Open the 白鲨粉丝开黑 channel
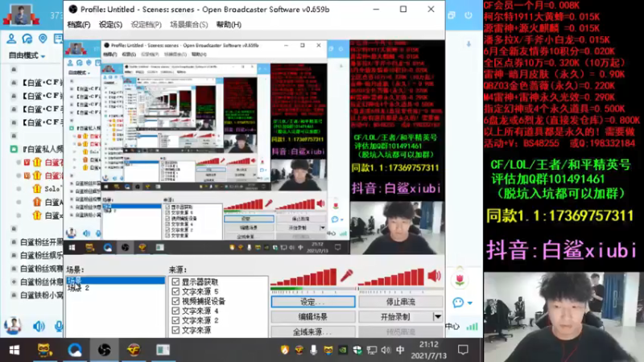 click(x=42, y=242)
